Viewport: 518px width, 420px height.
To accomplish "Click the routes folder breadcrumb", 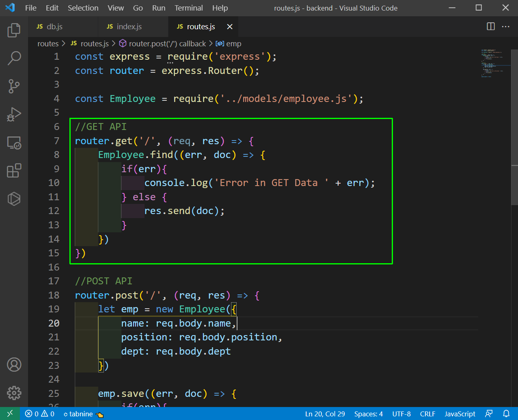I will coord(48,43).
